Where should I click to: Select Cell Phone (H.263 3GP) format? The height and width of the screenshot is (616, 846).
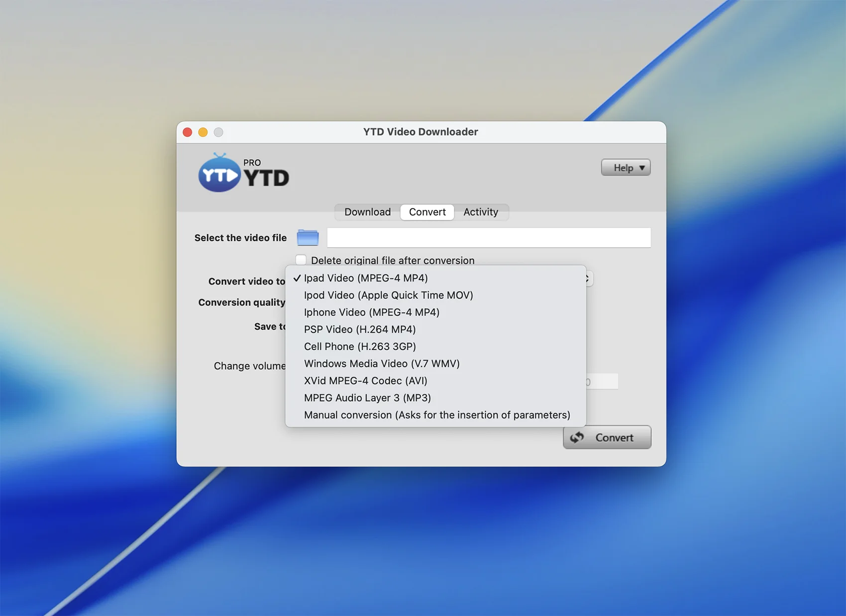[360, 346]
